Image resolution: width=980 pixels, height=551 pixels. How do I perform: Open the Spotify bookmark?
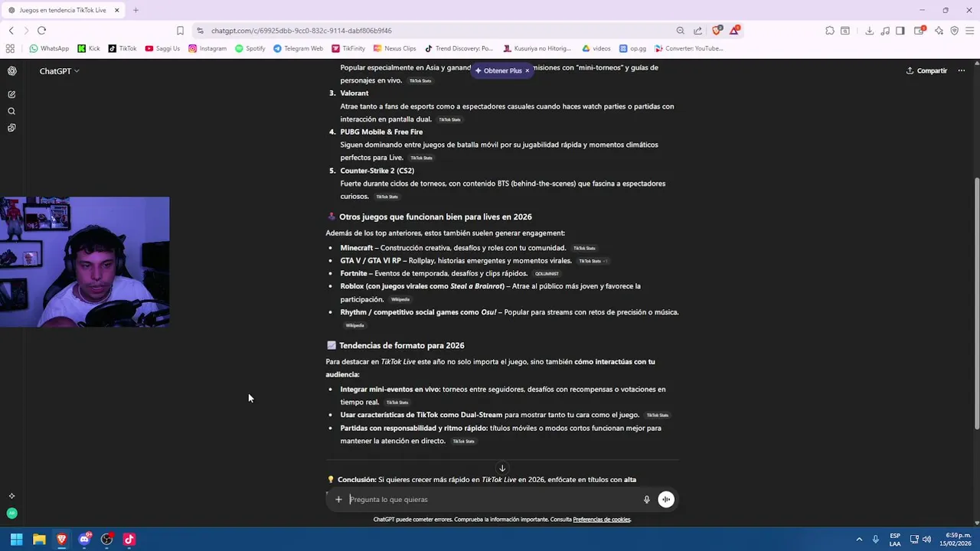pos(250,48)
